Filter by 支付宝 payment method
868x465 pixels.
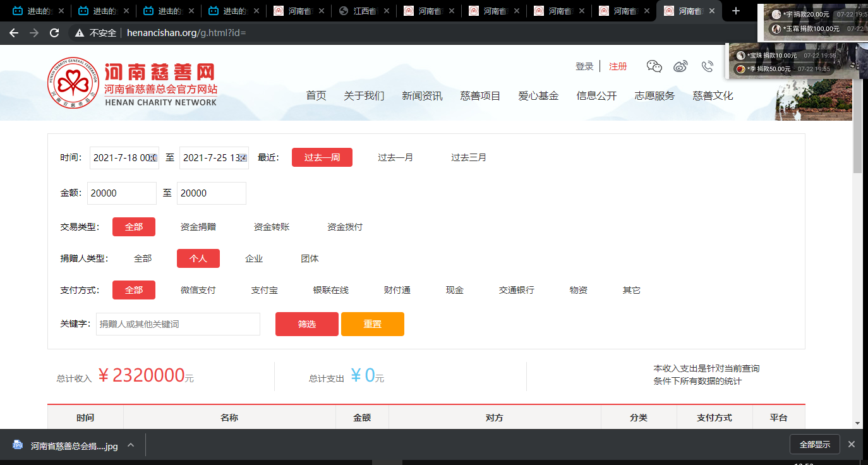point(265,290)
